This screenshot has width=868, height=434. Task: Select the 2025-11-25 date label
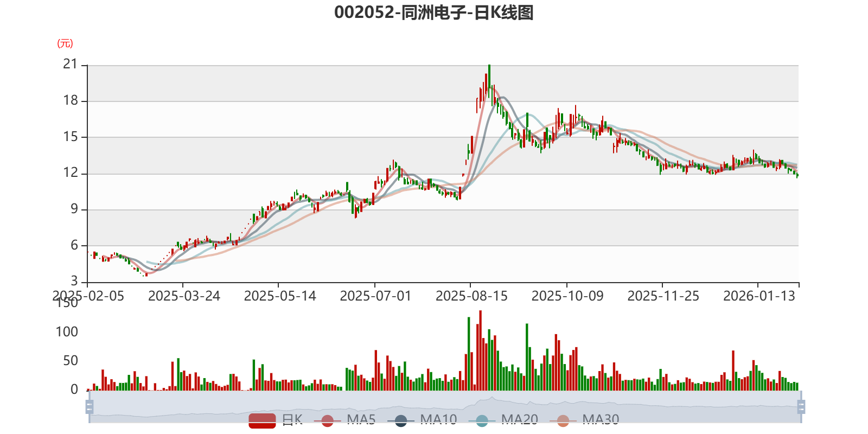[663, 296]
